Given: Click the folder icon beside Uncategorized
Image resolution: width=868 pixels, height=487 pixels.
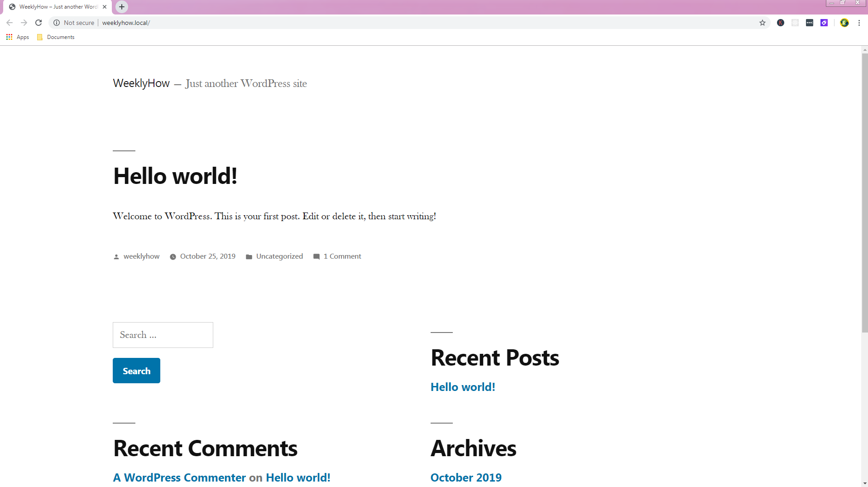Looking at the screenshot, I should (249, 257).
